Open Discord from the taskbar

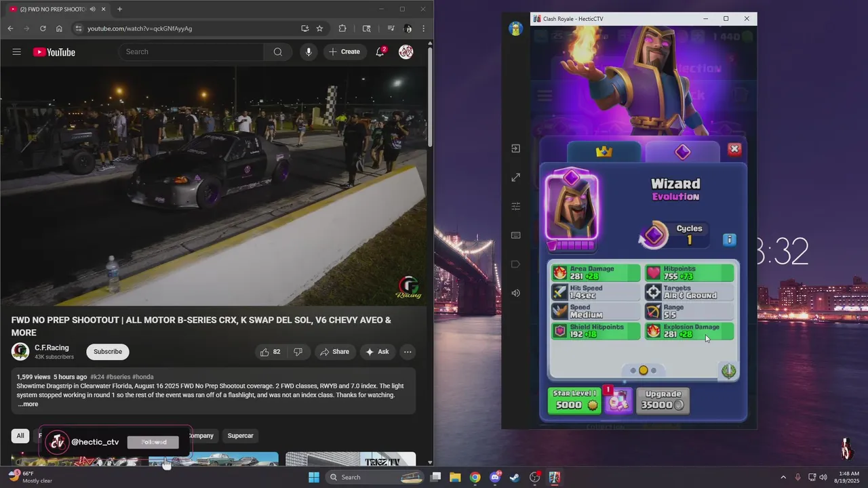click(x=495, y=477)
